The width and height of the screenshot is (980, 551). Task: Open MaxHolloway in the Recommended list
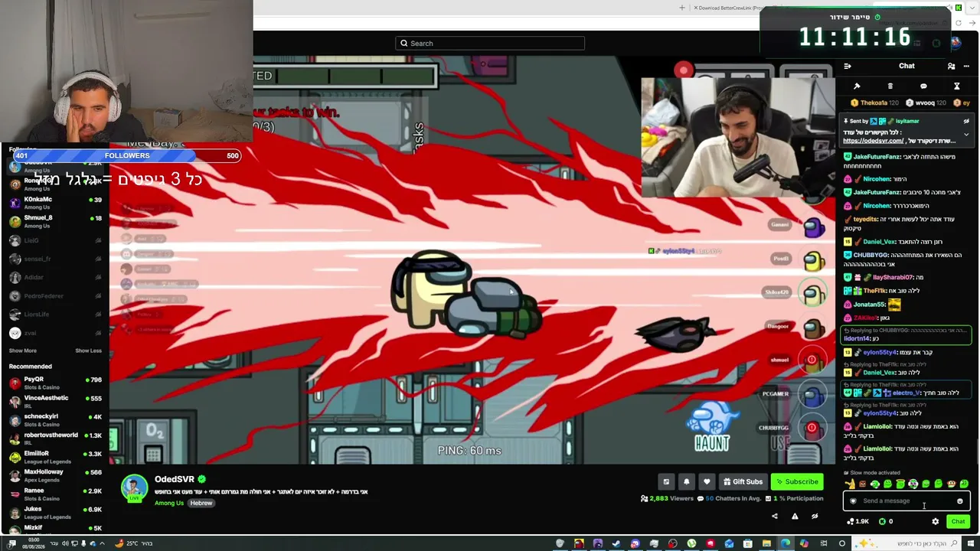pos(55,475)
